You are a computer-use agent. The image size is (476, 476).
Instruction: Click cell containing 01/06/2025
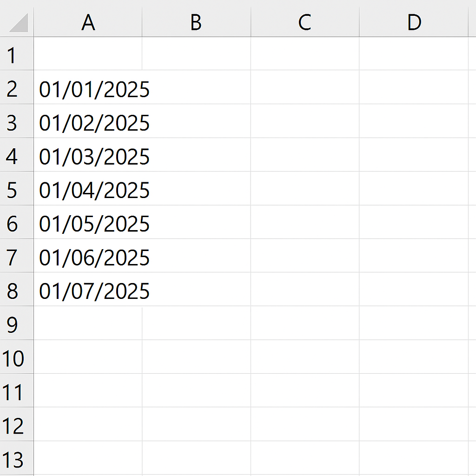[88, 256]
